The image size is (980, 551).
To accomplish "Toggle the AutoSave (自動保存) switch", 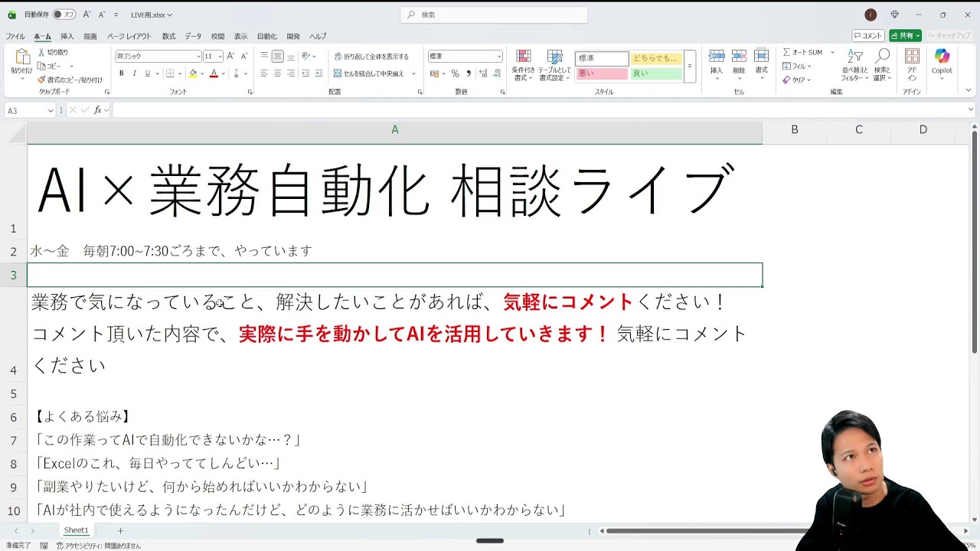I will pos(64,15).
